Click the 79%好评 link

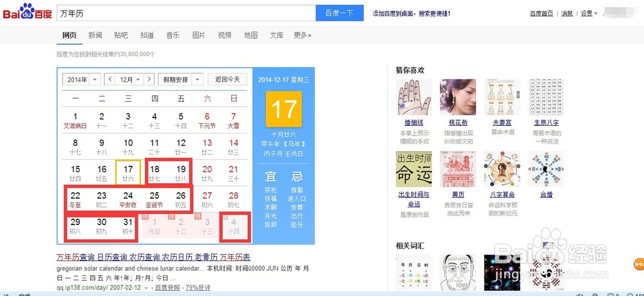[198, 288]
